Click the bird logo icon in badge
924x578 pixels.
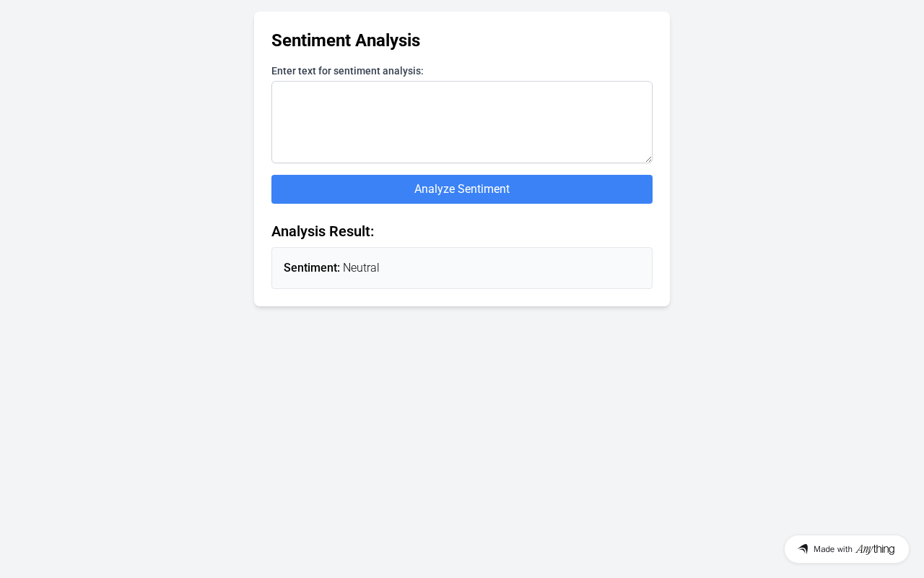(x=803, y=549)
